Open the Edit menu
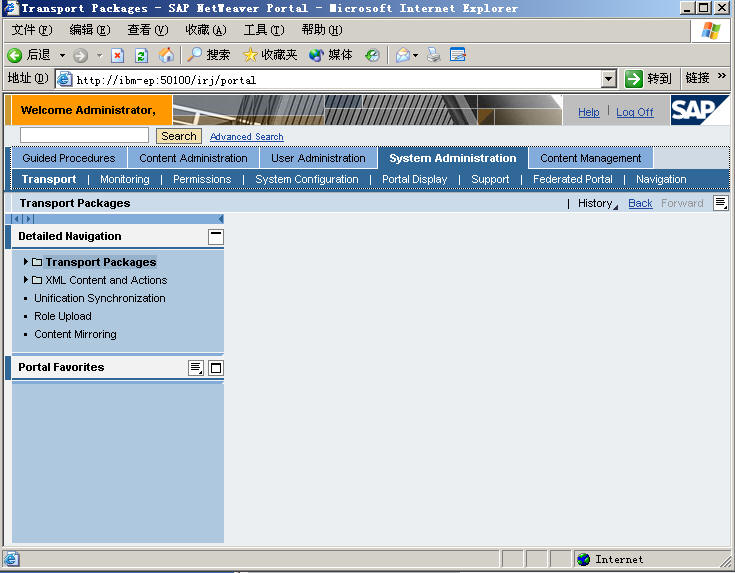The image size is (735, 573). click(90, 30)
